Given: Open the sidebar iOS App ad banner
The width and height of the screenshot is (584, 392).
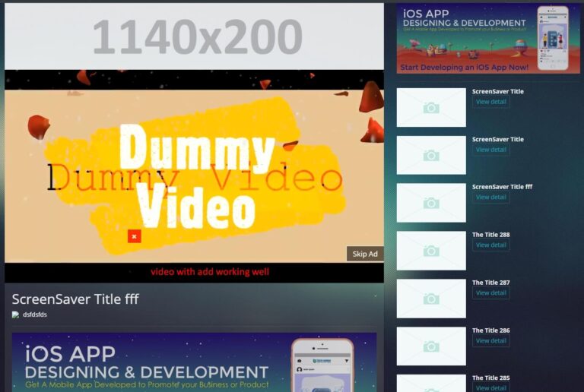Looking at the screenshot, I should (487, 38).
